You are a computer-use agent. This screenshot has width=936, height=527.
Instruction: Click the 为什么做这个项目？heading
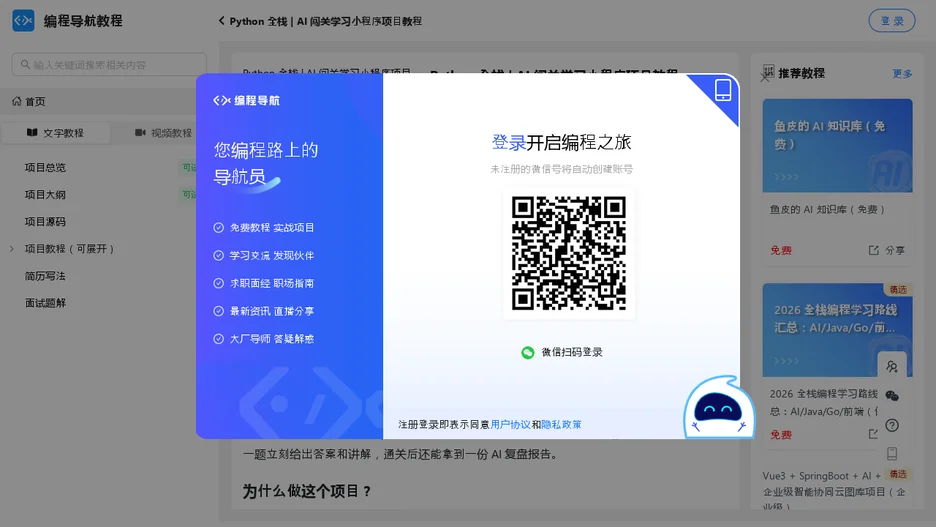pyautogui.click(x=307, y=491)
